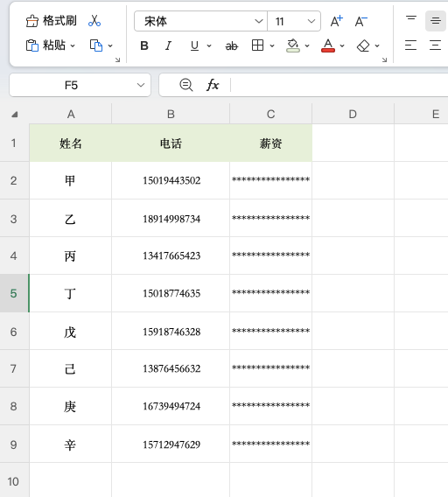Click the red font color icon
This screenshot has height=497, width=448.
[328, 45]
